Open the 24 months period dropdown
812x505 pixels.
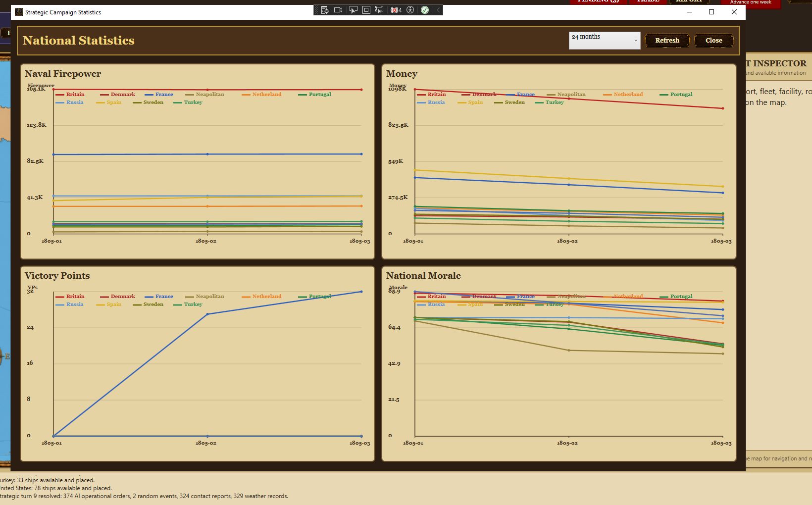[605, 41]
